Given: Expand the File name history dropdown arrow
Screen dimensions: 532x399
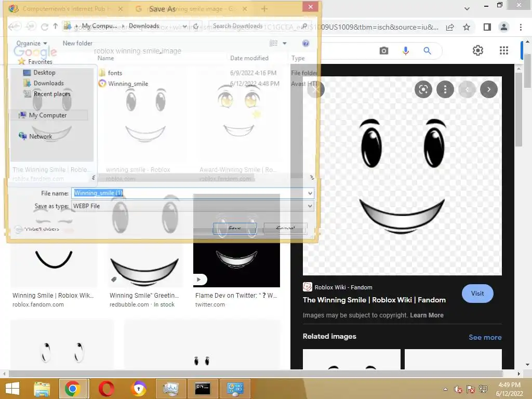Looking at the screenshot, I should [310, 193].
